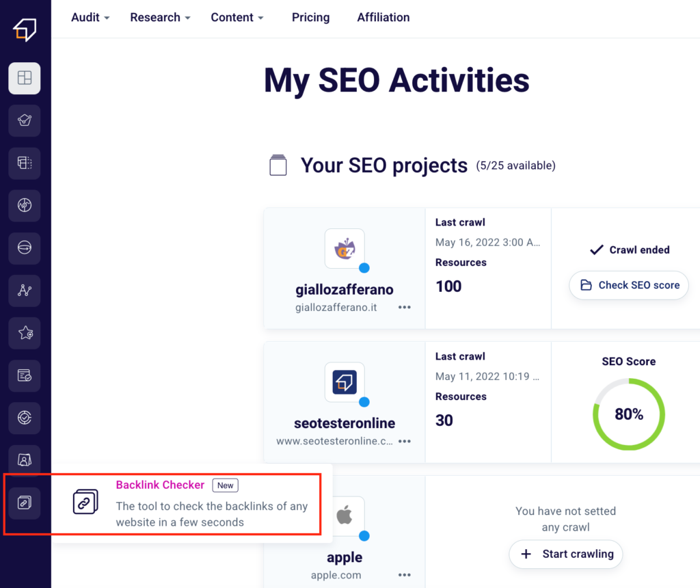Open the lead generation person icon

[25, 460]
